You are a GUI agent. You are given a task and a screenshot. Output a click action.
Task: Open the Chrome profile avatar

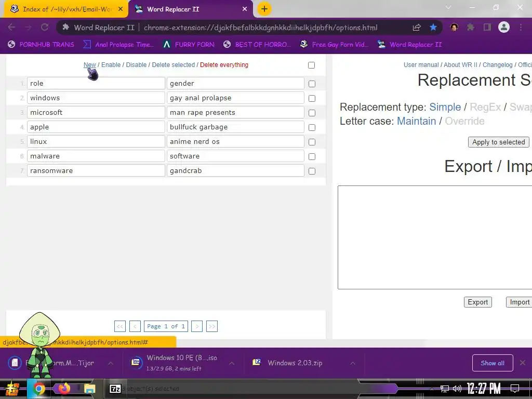coord(504,27)
